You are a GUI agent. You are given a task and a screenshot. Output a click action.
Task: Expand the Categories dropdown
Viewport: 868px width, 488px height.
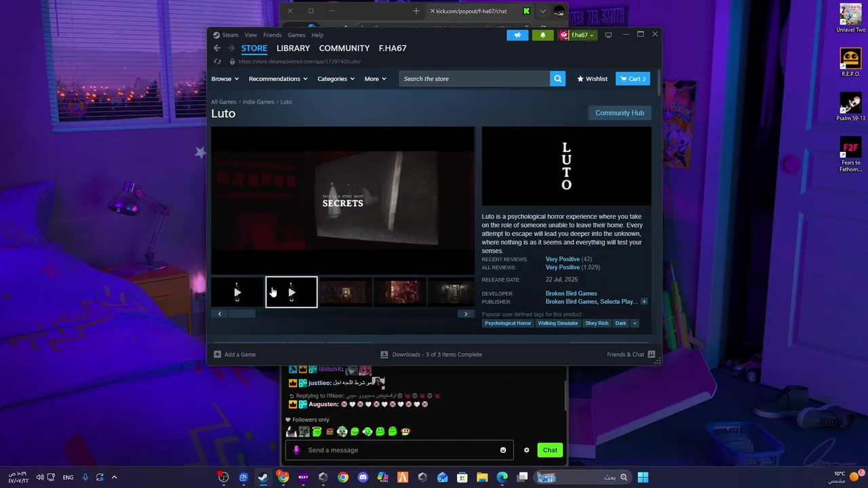(336, 79)
